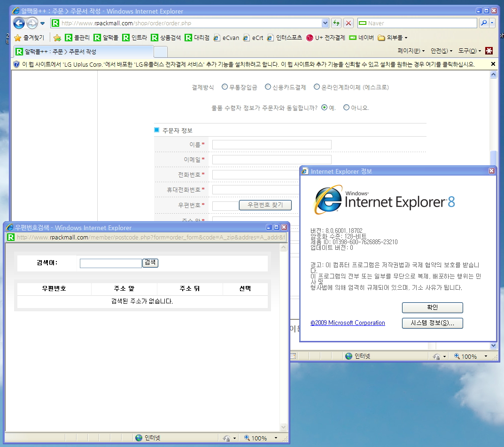Viewport: 504px width, 447px height.
Task: Open the 페이지(P) menu
Action: (411, 51)
